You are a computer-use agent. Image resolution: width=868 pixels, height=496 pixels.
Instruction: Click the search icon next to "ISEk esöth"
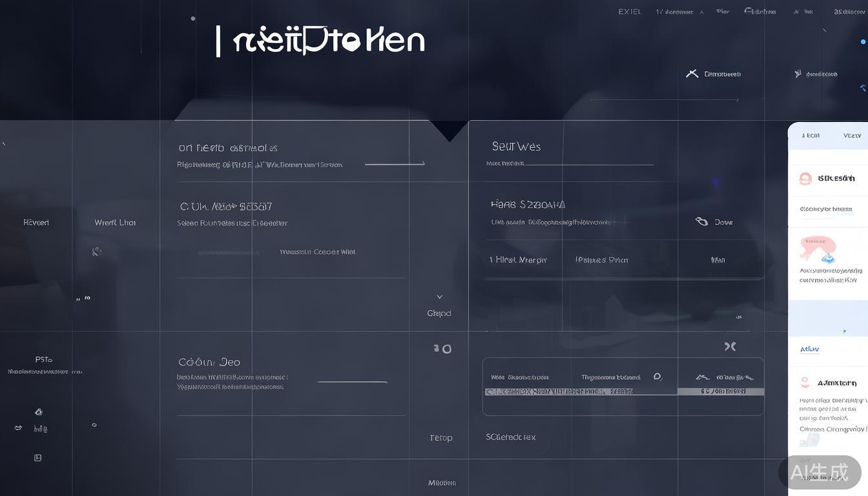click(x=805, y=178)
